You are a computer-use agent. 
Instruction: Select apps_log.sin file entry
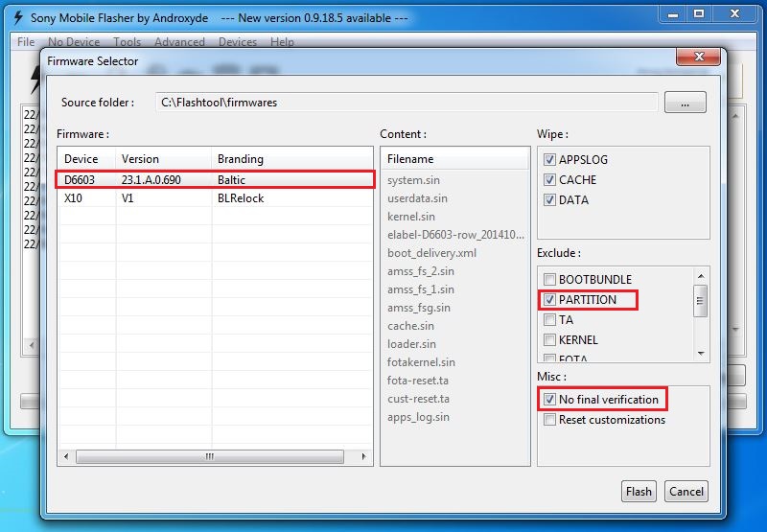[x=418, y=417]
